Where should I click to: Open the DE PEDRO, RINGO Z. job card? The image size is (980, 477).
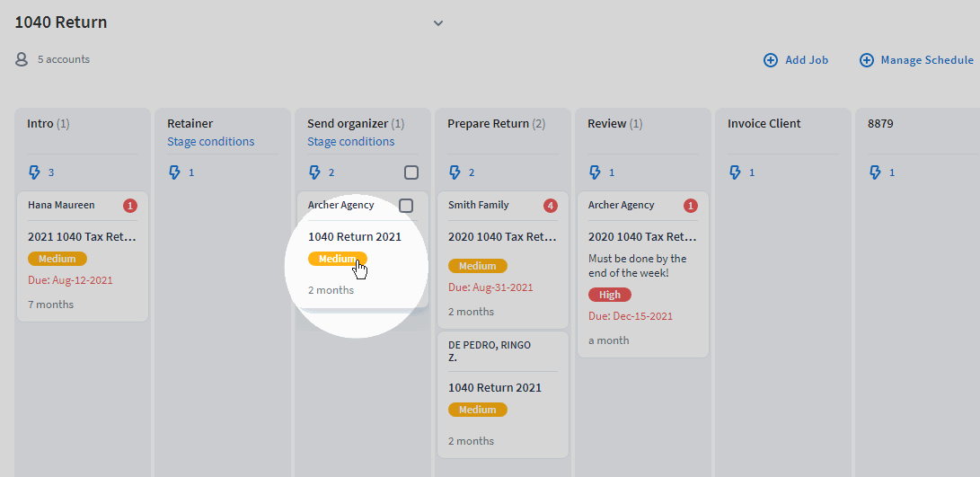tap(502, 388)
